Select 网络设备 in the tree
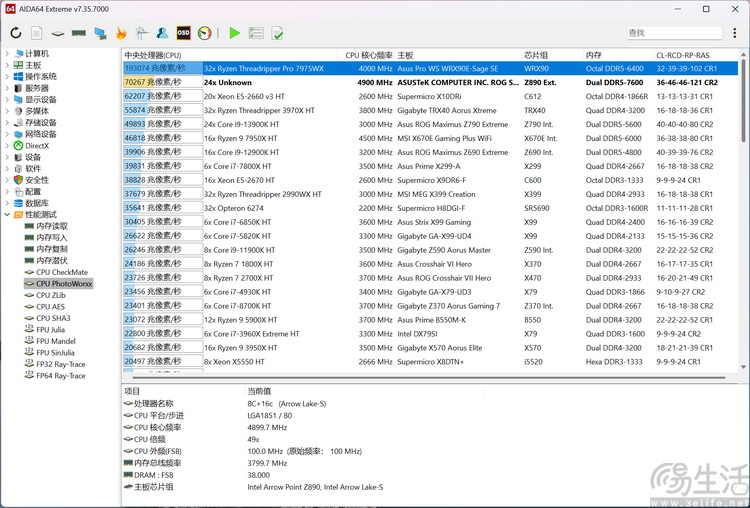 (35, 134)
